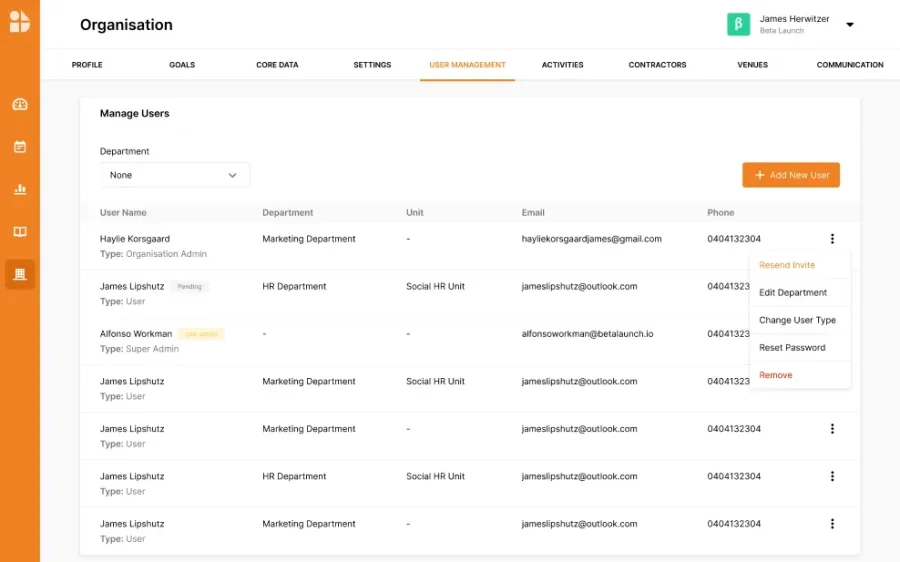
Task: Click email hayliekorsgaardjames@gmail.com
Action: (x=591, y=239)
